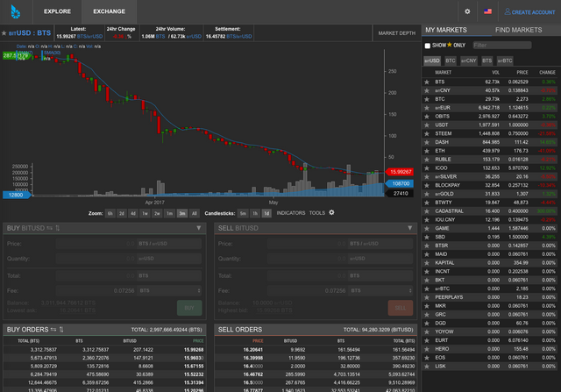The image size is (561, 392).
Task: Click in the markets Filter field
Action: click(x=502, y=46)
